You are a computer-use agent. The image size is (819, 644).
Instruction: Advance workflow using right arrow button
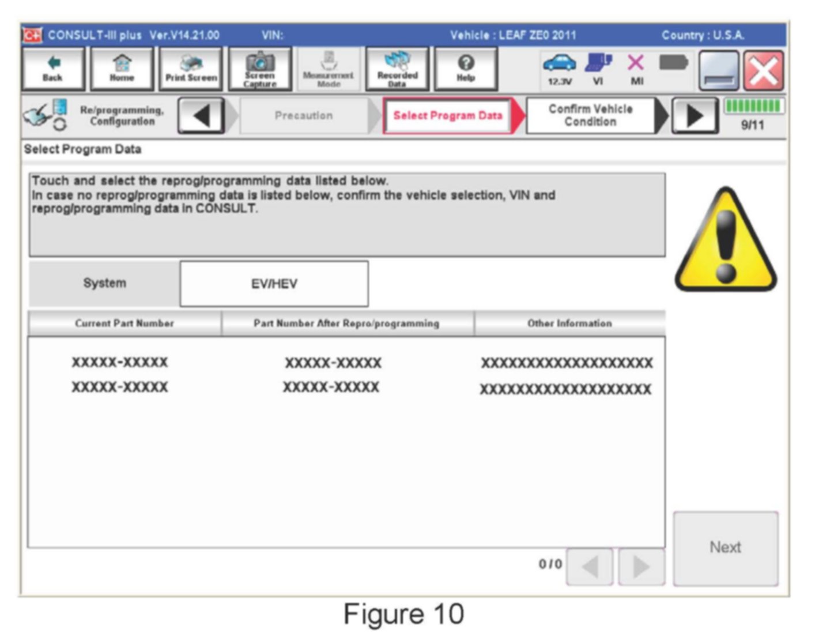695,116
